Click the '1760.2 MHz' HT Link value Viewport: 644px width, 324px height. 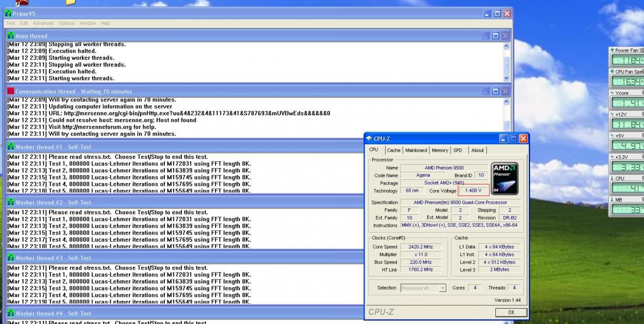click(x=420, y=270)
